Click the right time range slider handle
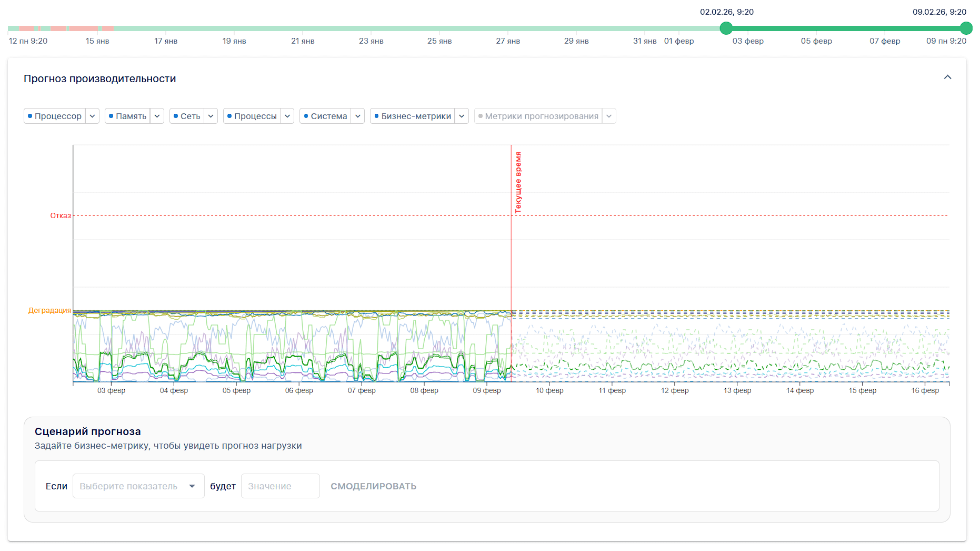 pyautogui.click(x=966, y=28)
